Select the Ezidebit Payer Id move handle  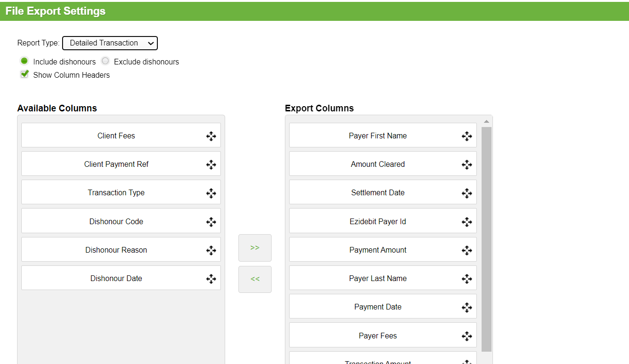(467, 222)
